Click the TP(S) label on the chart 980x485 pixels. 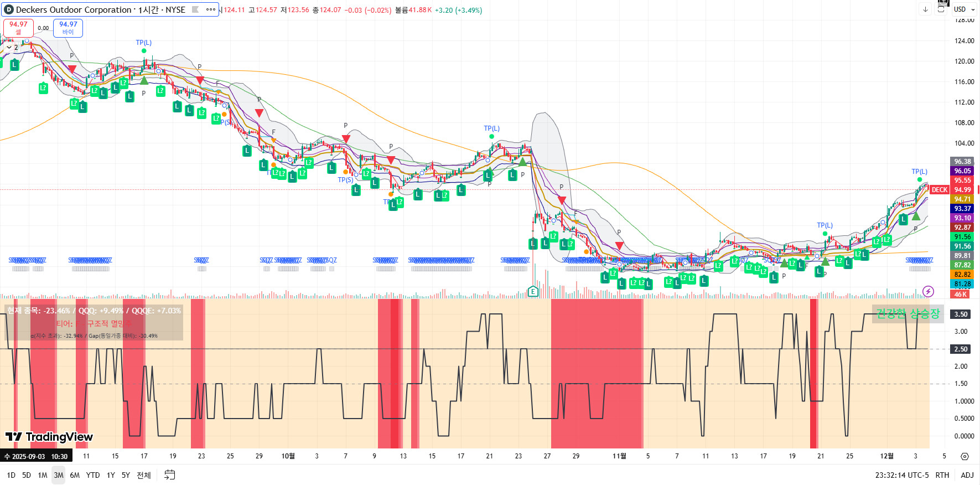click(345, 180)
